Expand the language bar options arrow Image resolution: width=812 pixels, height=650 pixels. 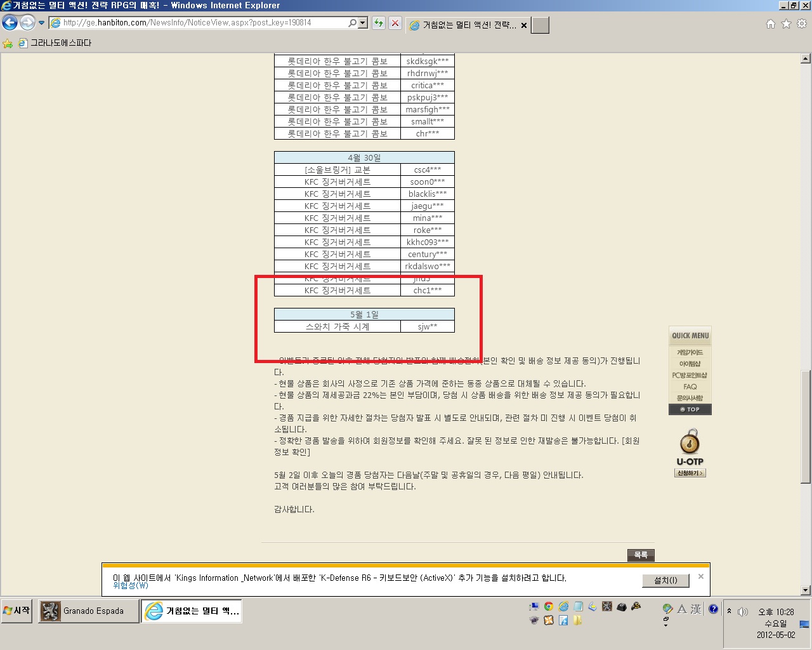coord(665,625)
